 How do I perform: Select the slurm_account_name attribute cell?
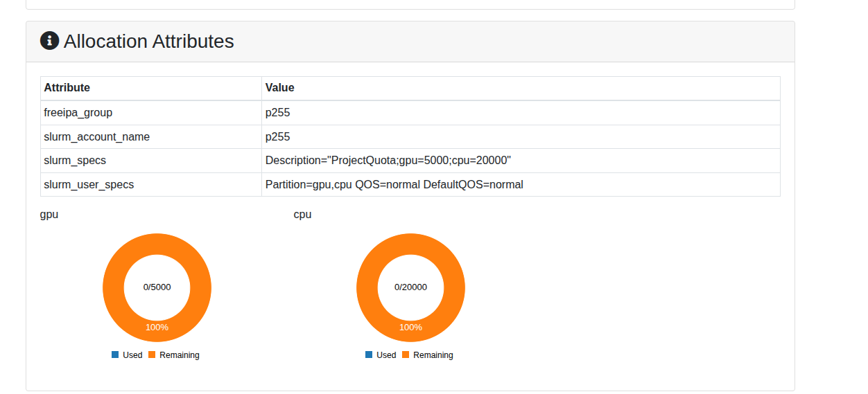151,136
